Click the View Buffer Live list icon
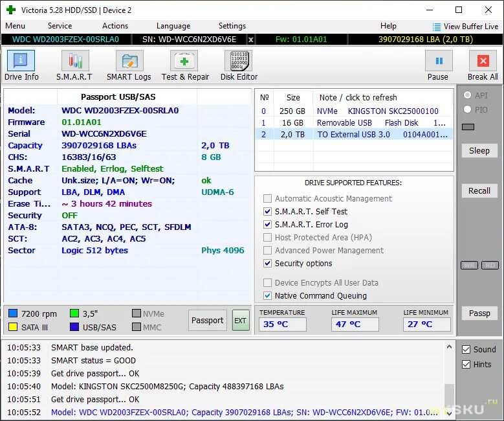Viewport: 504px width, 421px height. pos(437,27)
